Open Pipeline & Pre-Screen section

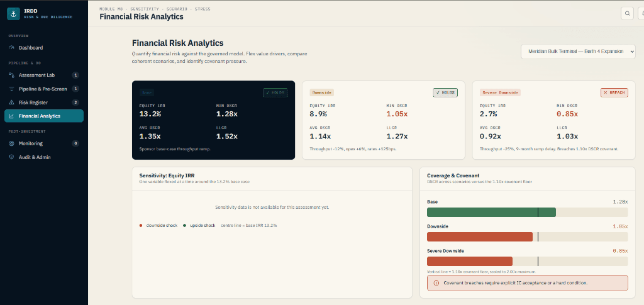coord(44,89)
